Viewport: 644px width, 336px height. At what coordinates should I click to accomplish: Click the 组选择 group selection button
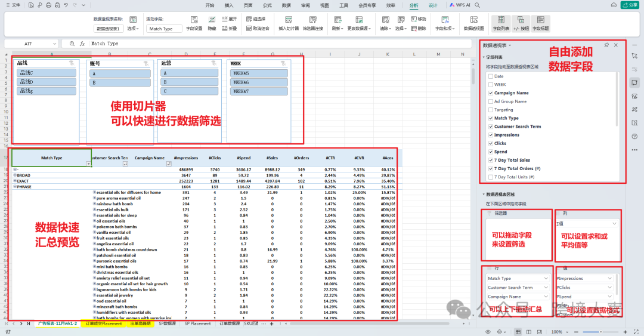point(256,19)
